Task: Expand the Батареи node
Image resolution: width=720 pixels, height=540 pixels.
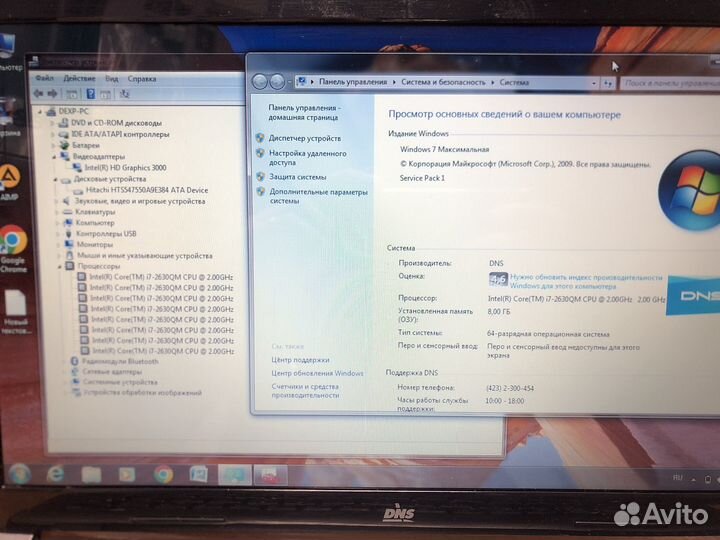Action: [53, 146]
